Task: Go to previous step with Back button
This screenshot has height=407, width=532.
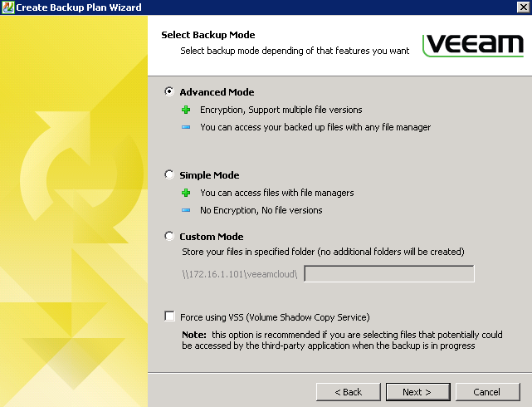Action: [x=349, y=391]
